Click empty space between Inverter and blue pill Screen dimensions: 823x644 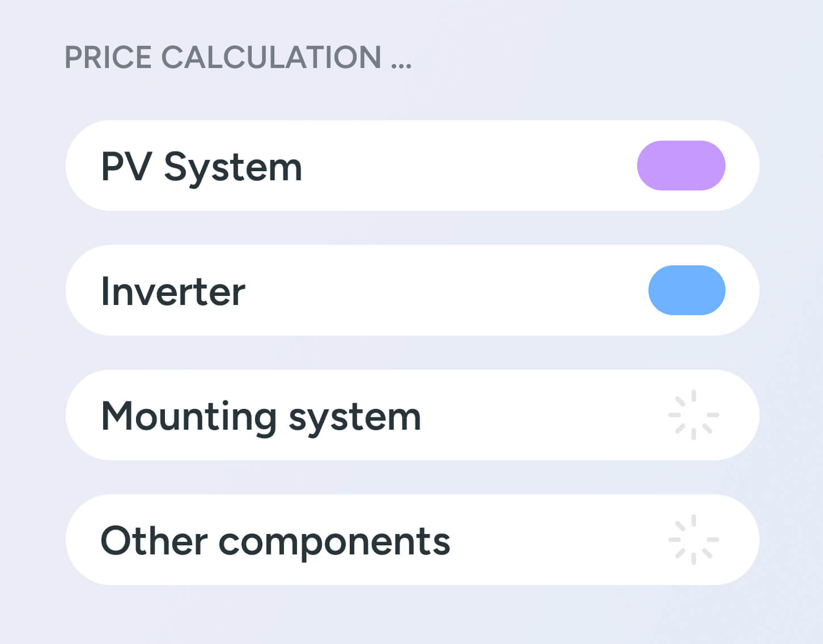pos(447,290)
